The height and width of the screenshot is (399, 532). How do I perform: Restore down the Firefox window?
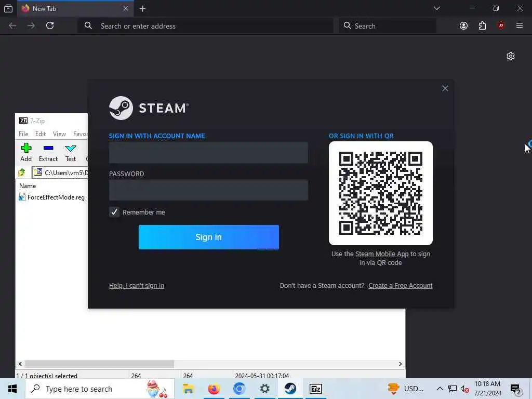[x=496, y=8]
